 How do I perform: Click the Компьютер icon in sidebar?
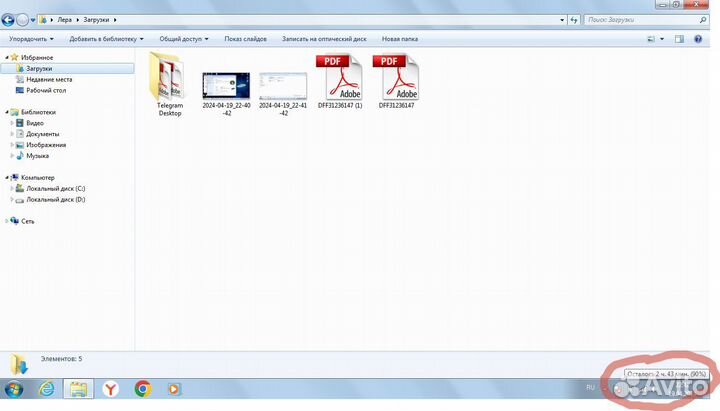pos(15,178)
